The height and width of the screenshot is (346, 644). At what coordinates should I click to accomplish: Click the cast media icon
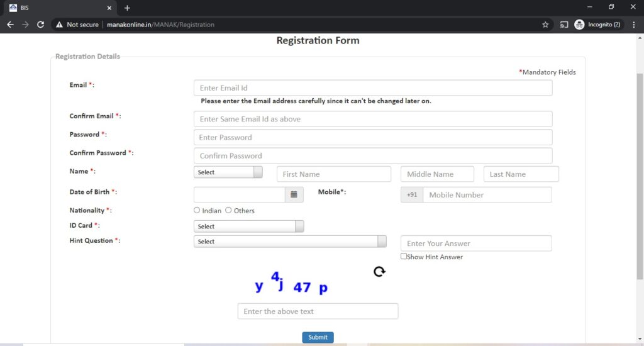(564, 25)
